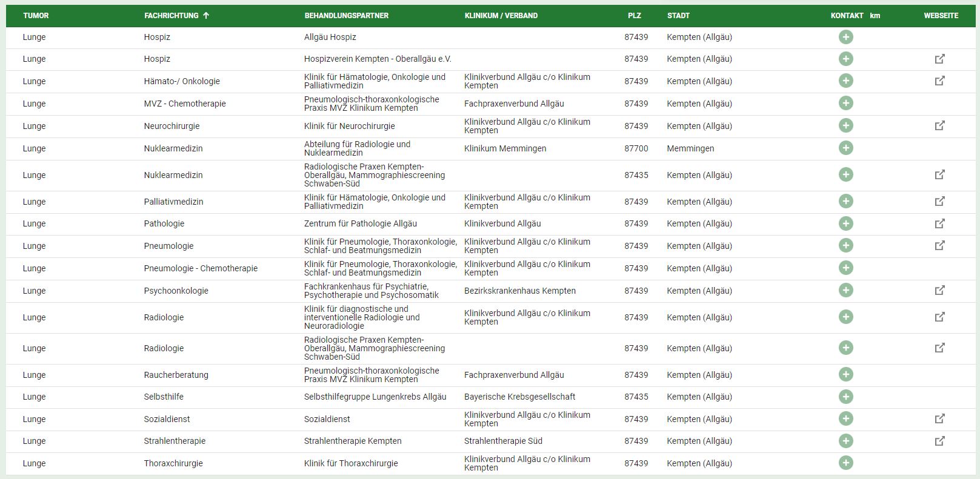The height and width of the screenshot is (479, 980).
Task: Sort by the KLINIKUM / VERBAND header
Action: coord(501,16)
